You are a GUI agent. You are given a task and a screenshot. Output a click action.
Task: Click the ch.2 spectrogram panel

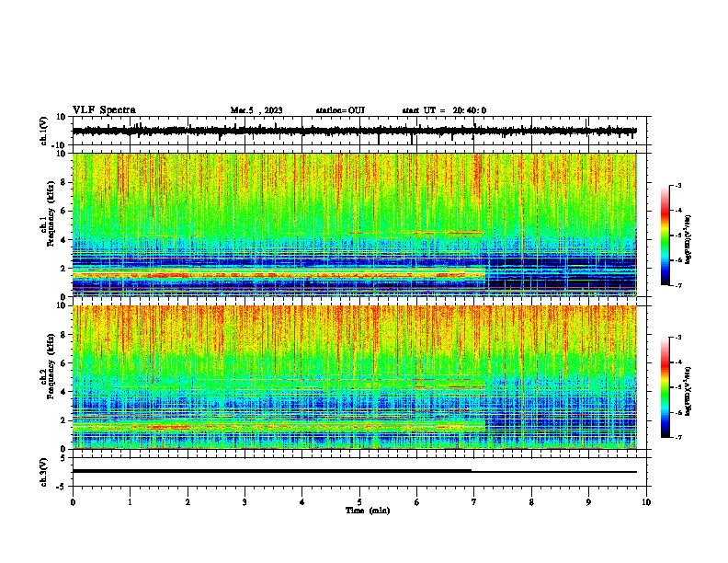coord(355,377)
